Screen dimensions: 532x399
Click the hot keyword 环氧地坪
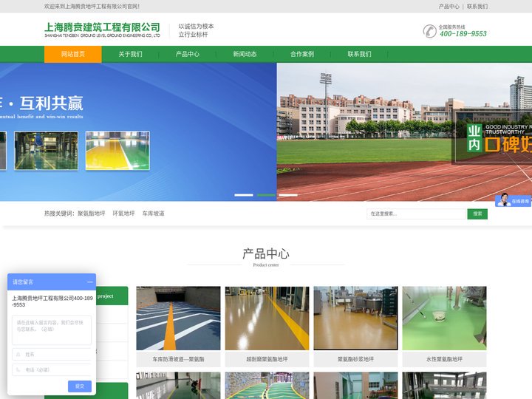pyautogui.click(x=123, y=214)
